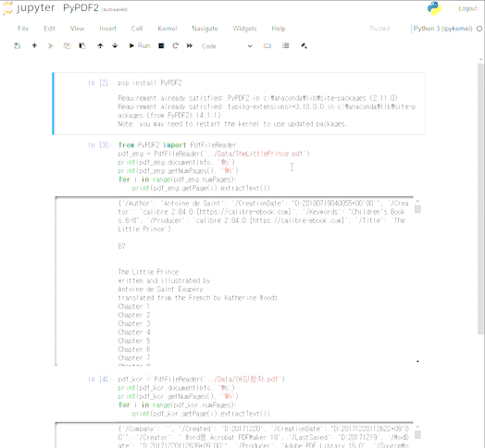This screenshot has height=448, width=485.
Task: Click the kernel idle circle indicator
Action: coord(479,29)
